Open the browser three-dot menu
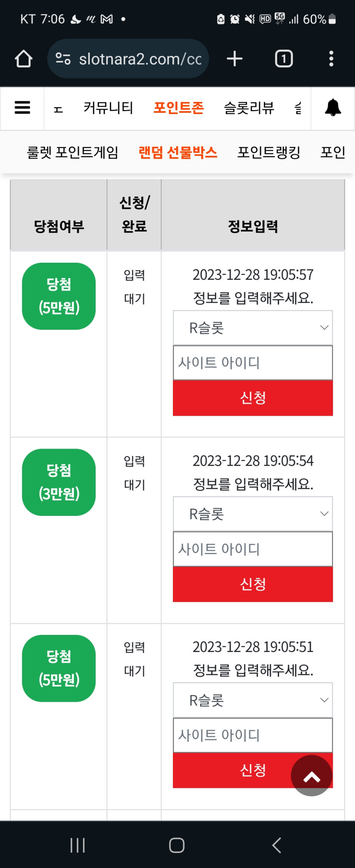Screen dimensions: 355x868 pyautogui.click(x=331, y=58)
